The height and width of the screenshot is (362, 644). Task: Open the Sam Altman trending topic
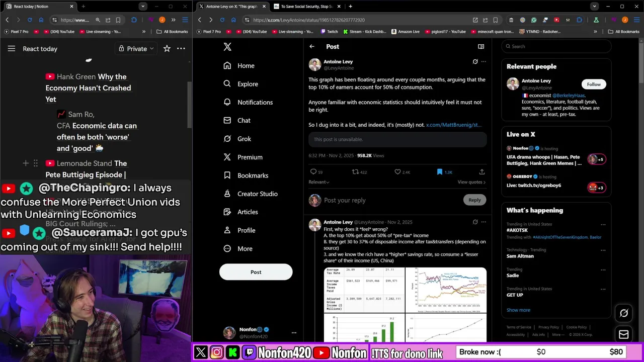point(520,256)
